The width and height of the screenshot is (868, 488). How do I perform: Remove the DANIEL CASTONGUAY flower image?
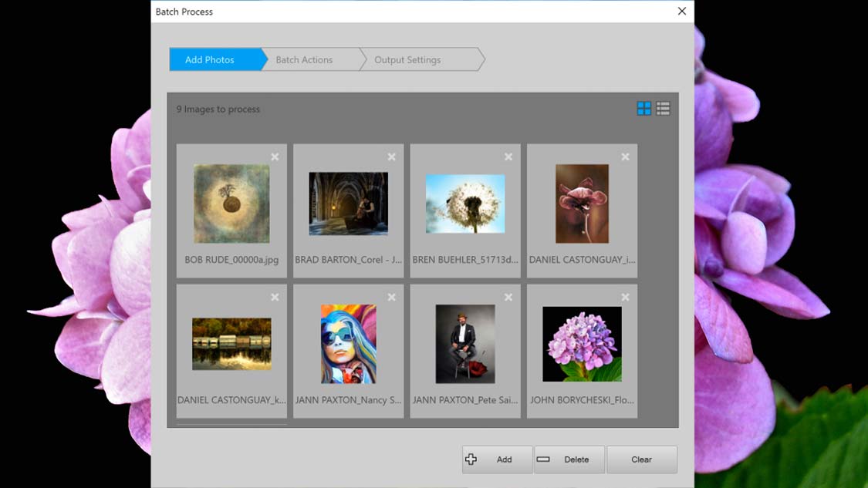coord(625,156)
